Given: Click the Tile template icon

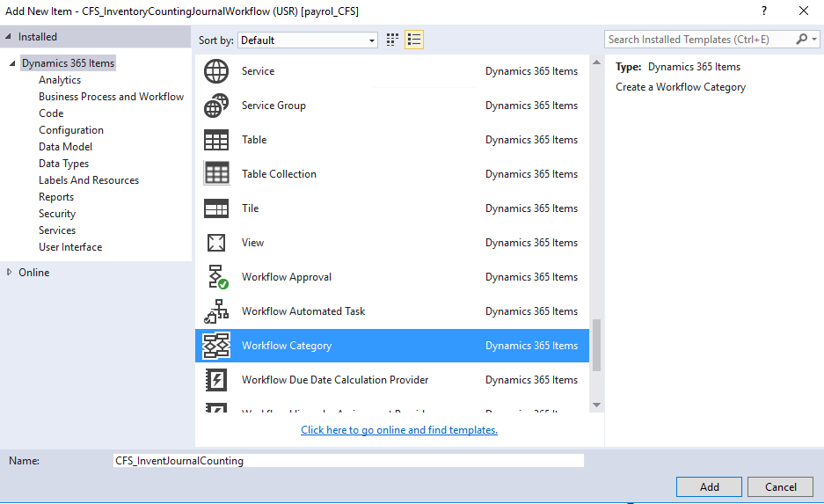Looking at the screenshot, I should [x=216, y=208].
